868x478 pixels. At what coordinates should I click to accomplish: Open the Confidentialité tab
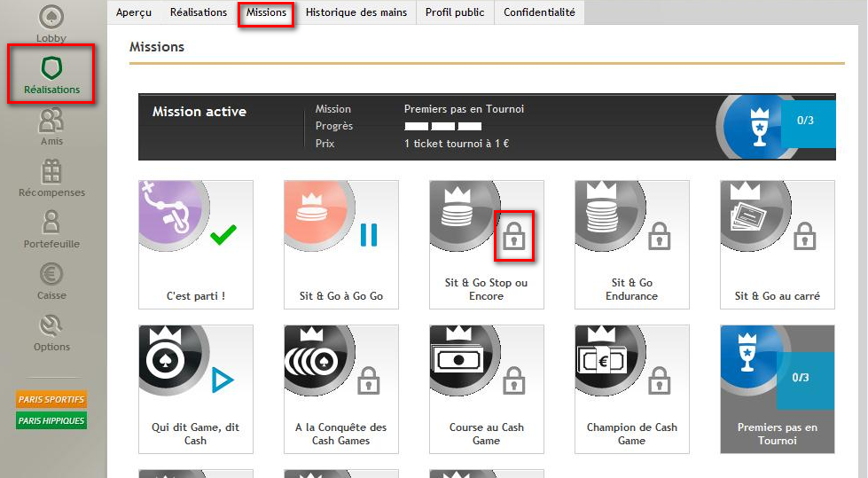pos(539,12)
